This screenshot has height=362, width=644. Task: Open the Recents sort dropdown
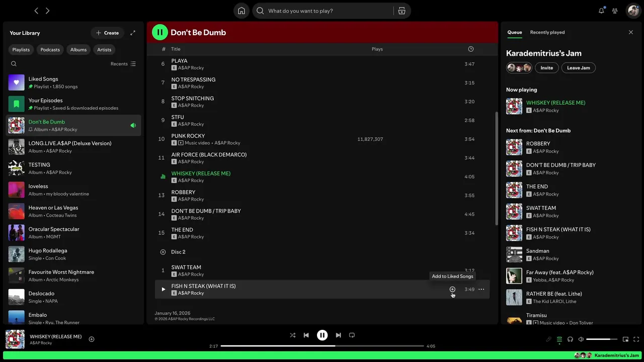[123, 64]
